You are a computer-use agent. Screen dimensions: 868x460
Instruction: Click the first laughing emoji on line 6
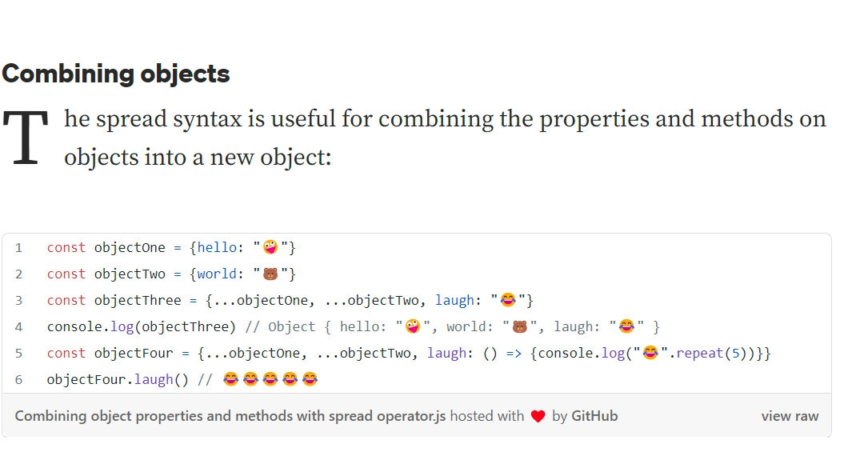(231, 379)
